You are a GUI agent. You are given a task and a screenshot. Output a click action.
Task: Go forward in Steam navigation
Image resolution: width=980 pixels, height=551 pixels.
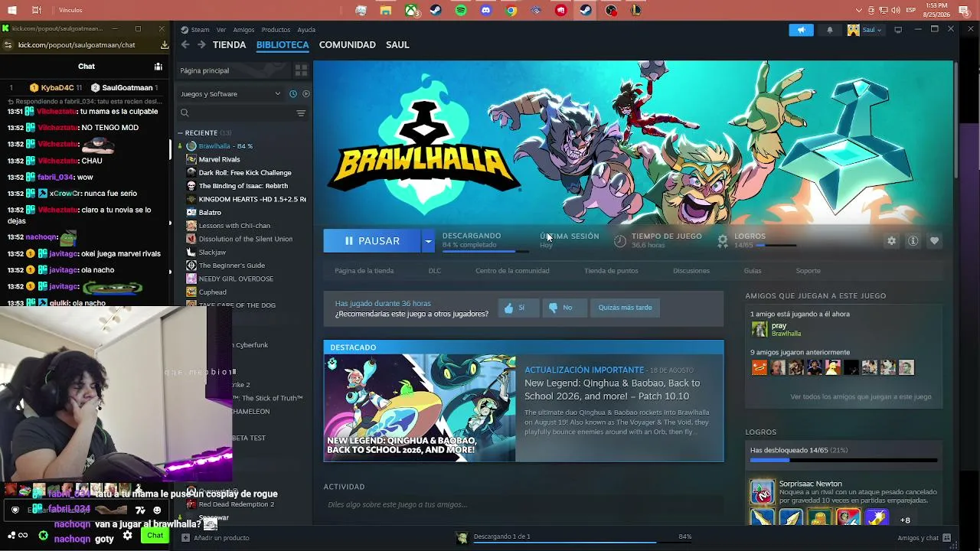201,45
